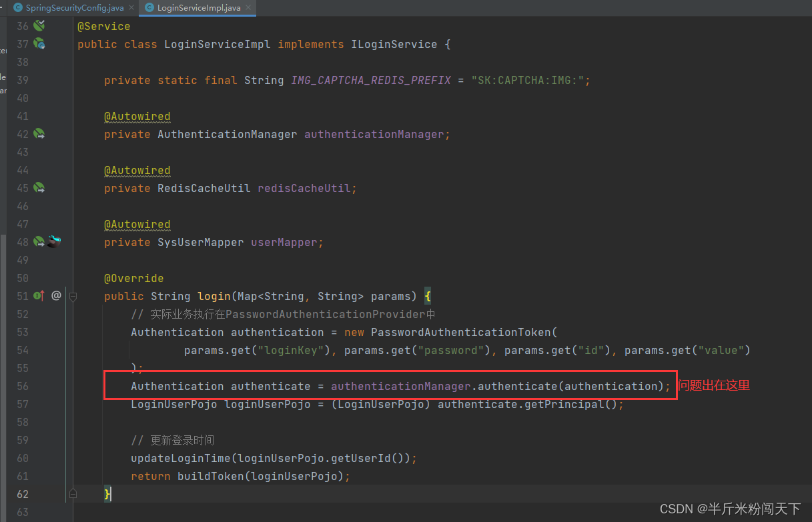The image size is (812, 522).
Task: Click the userMapper field name
Action: pyautogui.click(x=284, y=242)
